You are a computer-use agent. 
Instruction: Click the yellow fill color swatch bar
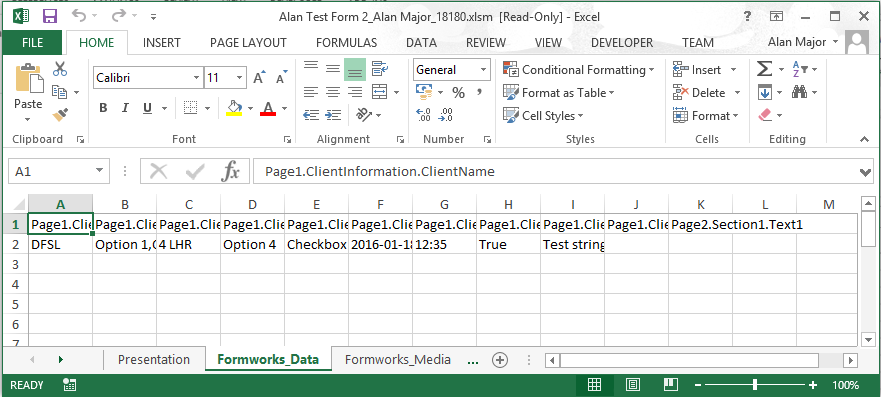click(x=234, y=114)
